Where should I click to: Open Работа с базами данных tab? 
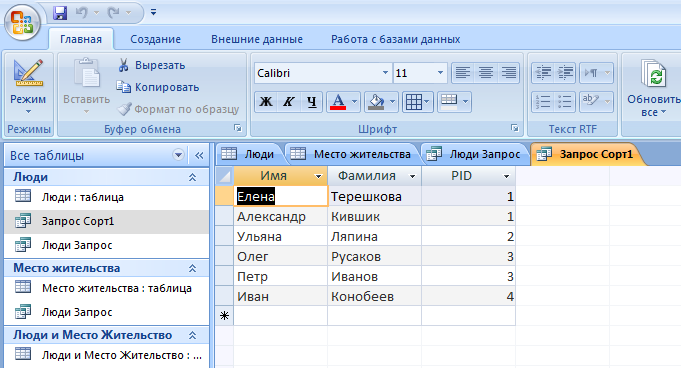tap(395, 39)
